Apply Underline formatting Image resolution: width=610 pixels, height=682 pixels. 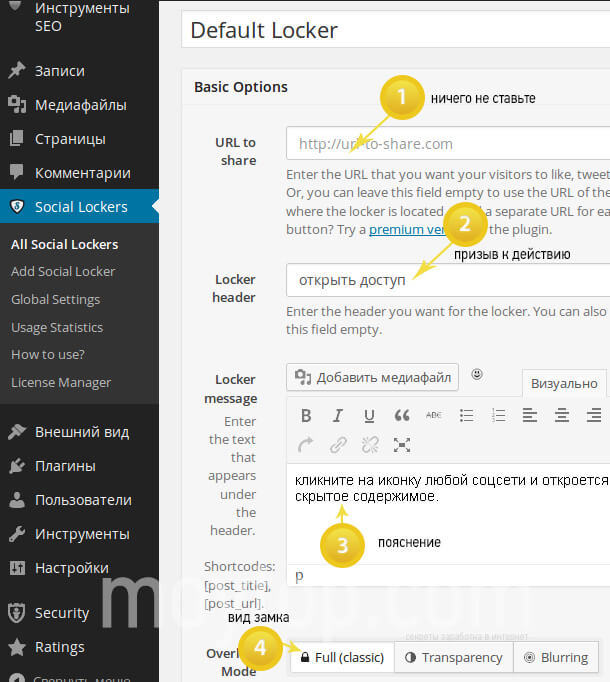click(369, 416)
